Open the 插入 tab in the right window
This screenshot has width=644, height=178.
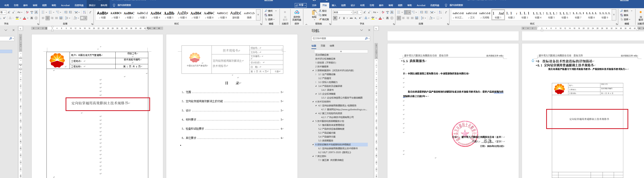[x=334, y=5]
